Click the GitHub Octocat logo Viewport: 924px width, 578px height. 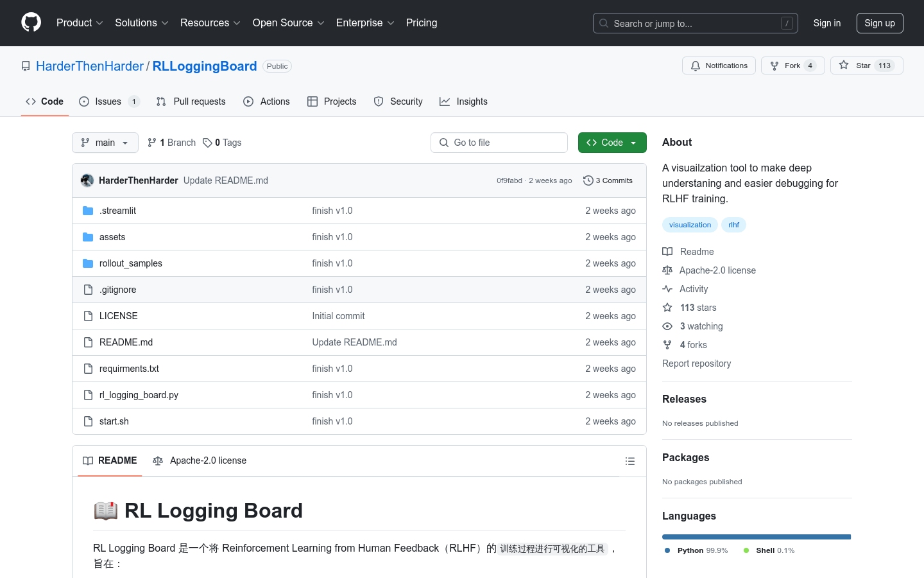tap(31, 21)
